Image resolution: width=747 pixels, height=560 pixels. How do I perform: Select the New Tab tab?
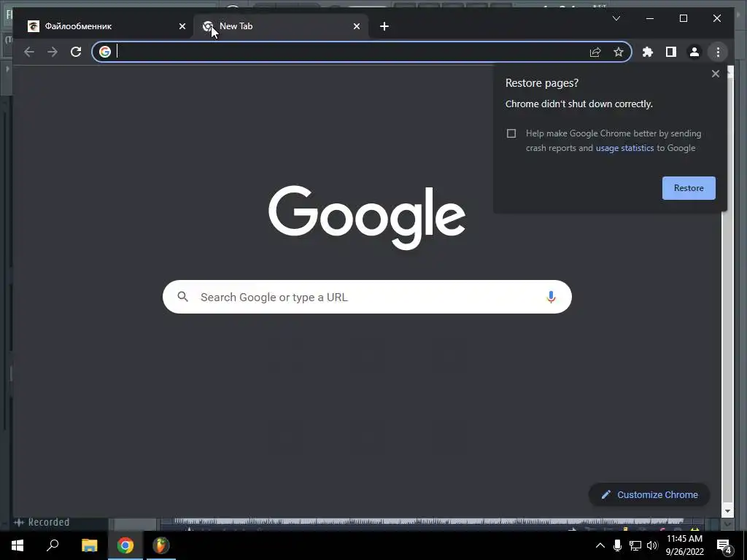(x=281, y=26)
